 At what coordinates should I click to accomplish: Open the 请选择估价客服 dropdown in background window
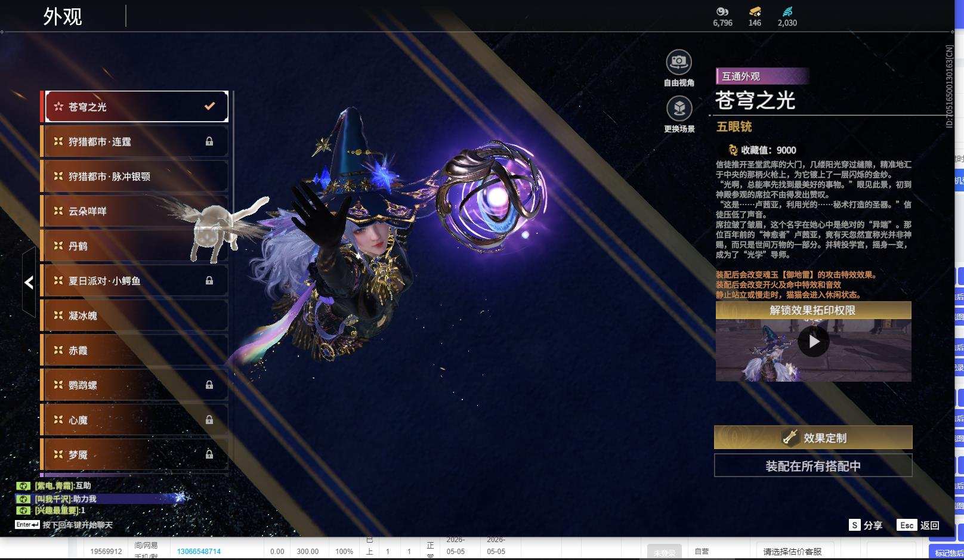pyautogui.click(x=795, y=552)
